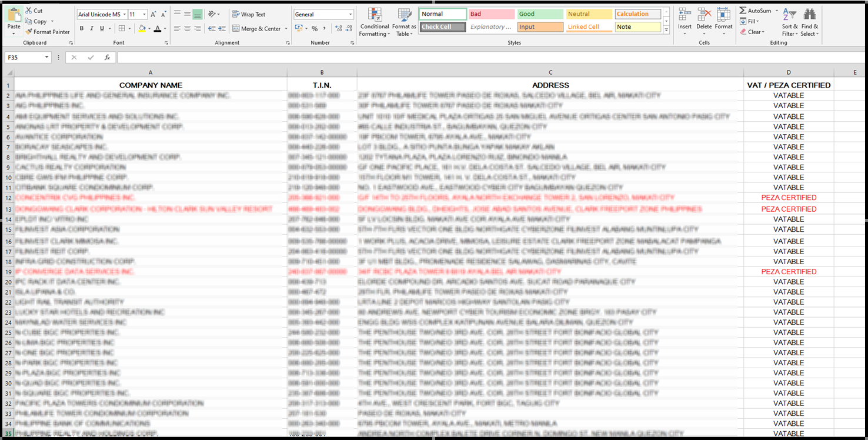Open the font size dropdown
868x440 pixels.
coord(144,14)
